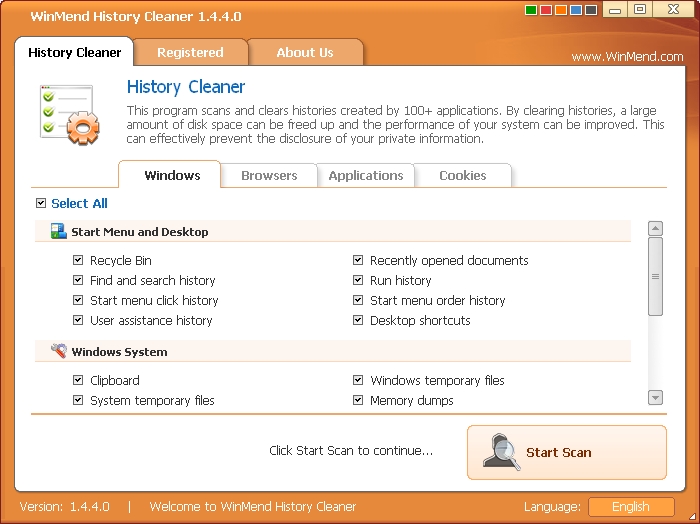
Task: Uncheck Recently opened documents
Action: click(358, 260)
